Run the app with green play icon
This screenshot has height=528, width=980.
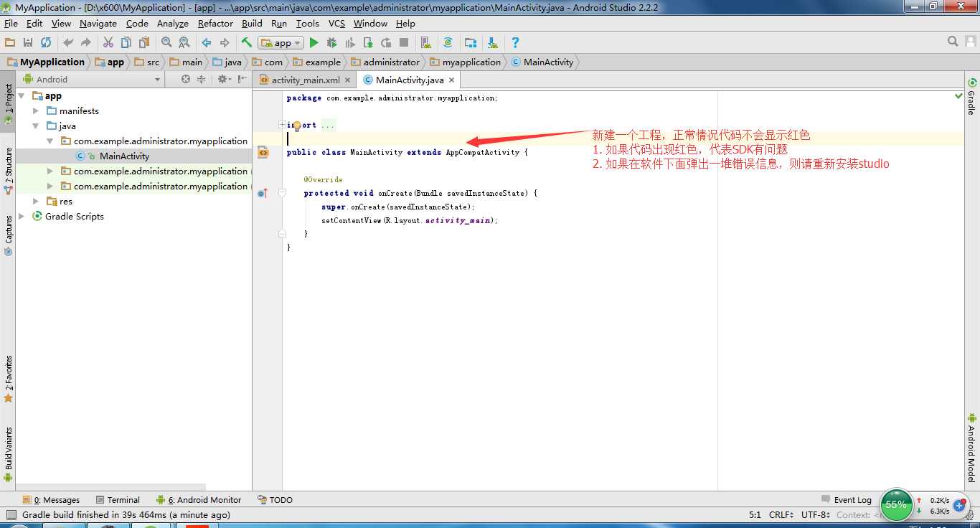pos(314,43)
